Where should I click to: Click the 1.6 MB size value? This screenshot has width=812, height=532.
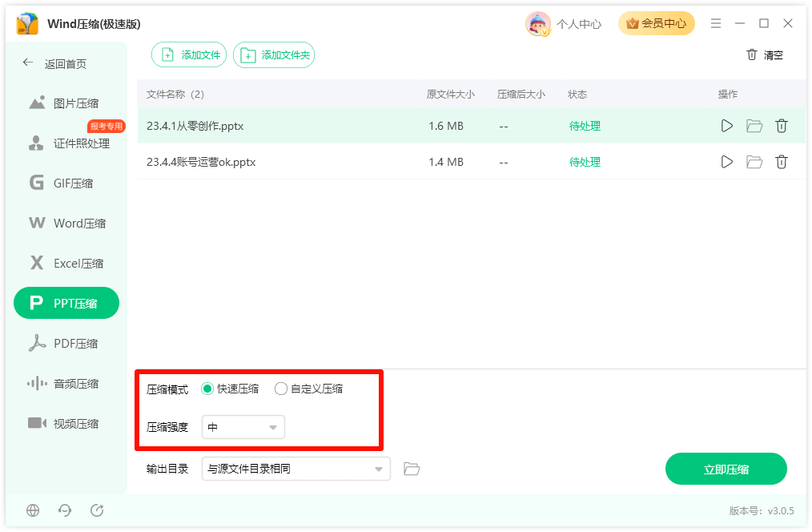point(446,126)
